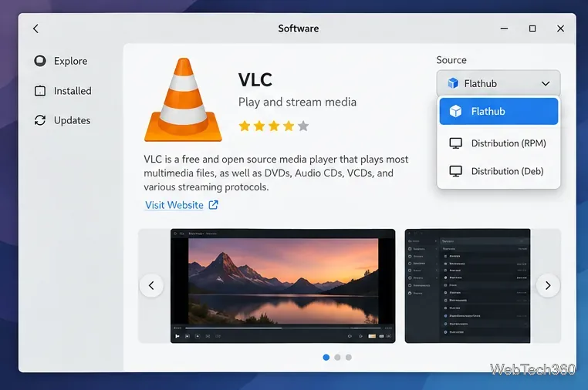Open the mountain lake video screenshot

[x=282, y=286]
